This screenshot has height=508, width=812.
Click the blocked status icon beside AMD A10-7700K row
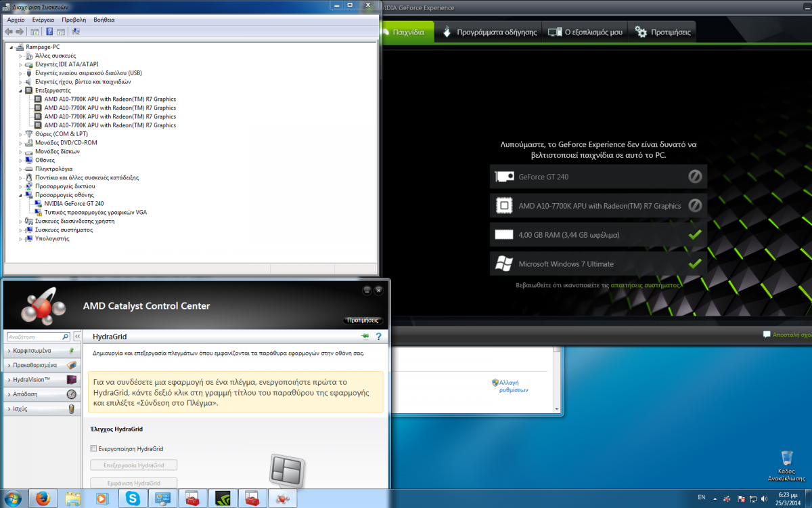pyautogui.click(x=695, y=205)
